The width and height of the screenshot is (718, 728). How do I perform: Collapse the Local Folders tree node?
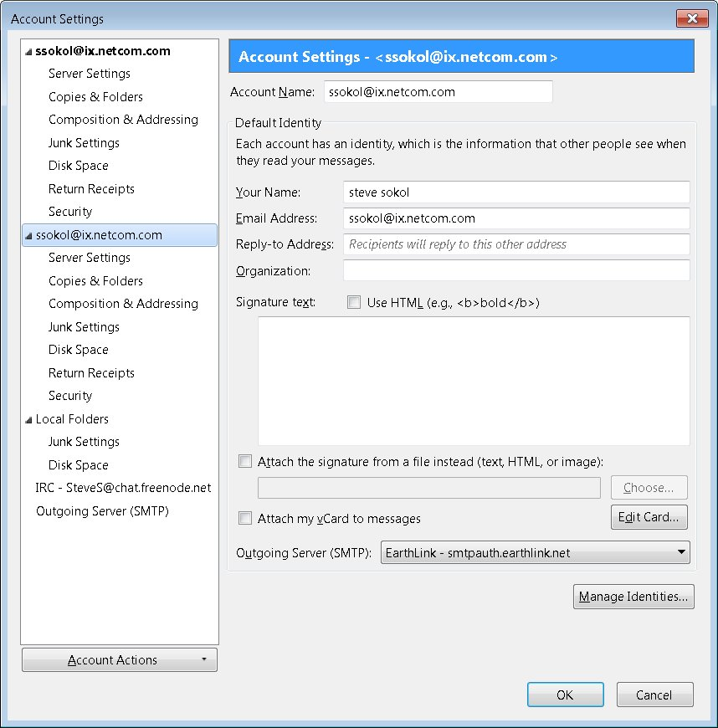click(28, 420)
